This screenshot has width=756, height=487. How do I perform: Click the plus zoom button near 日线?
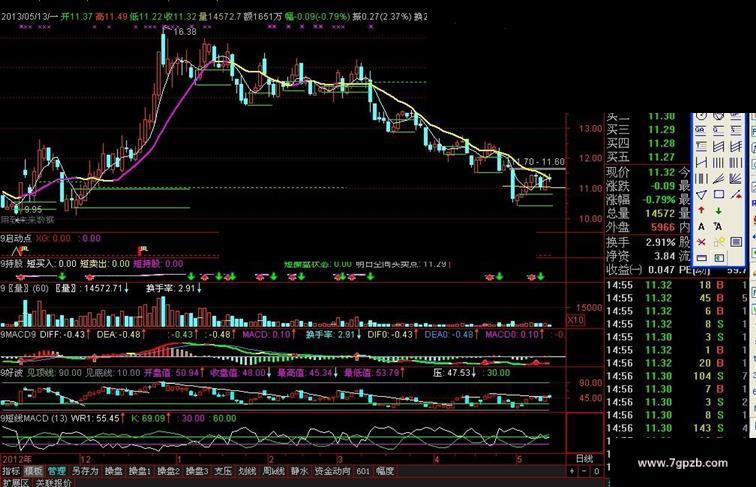click(572, 471)
